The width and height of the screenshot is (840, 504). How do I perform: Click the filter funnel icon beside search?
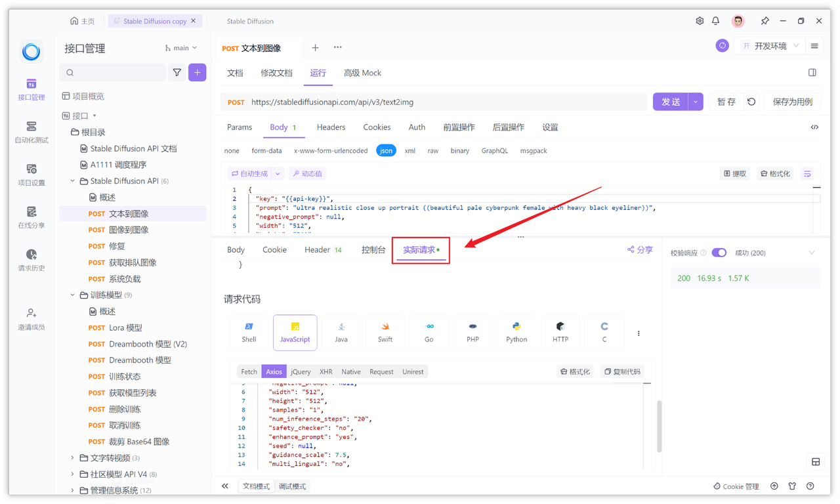(177, 73)
